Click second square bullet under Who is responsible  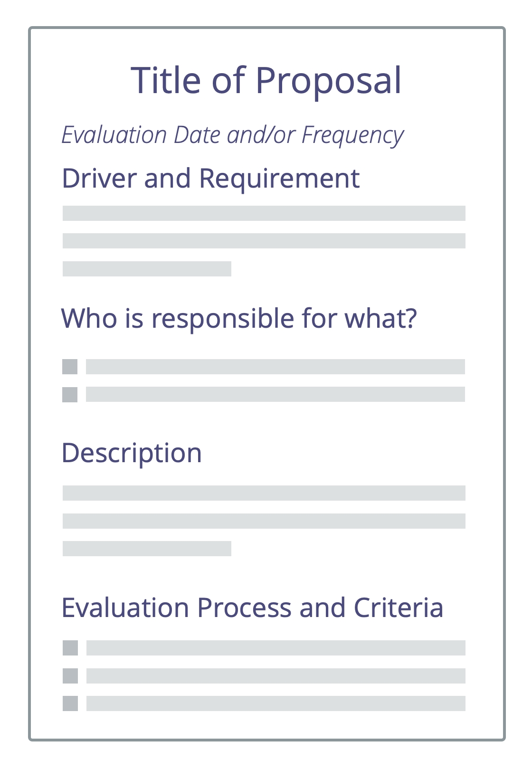pos(70,395)
